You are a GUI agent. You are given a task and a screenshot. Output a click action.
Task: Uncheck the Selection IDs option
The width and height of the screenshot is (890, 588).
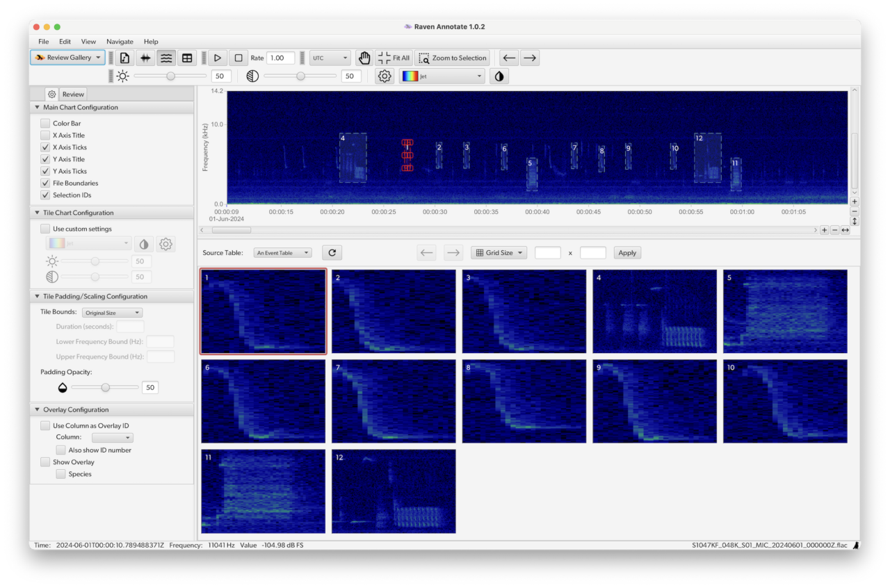45,195
